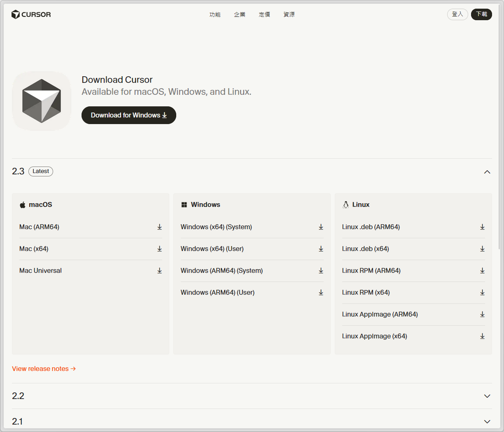Download Mac Universal via its download icon
504x432 pixels.
pyautogui.click(x=159, y=270)
